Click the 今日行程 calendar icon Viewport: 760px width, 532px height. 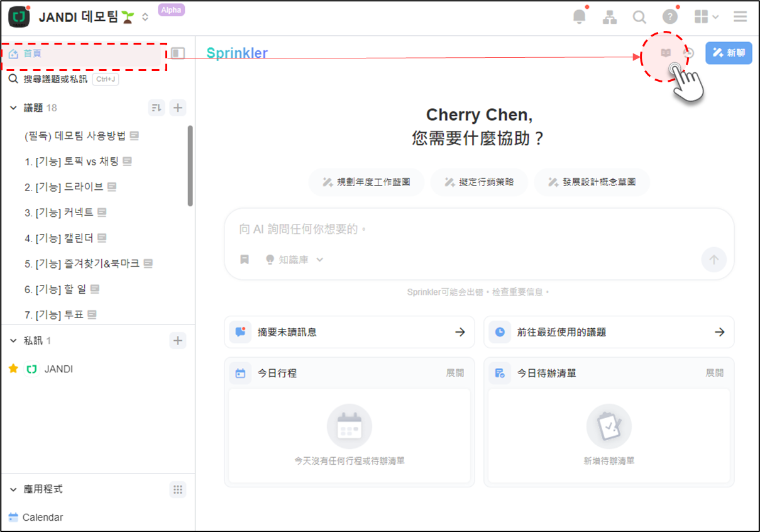[x=240, y=373]
